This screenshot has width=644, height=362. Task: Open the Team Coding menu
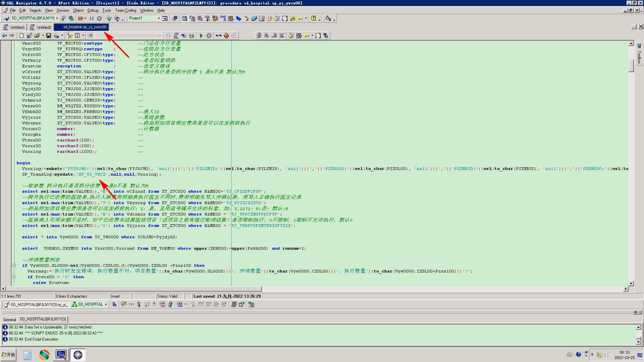(125, 10)
